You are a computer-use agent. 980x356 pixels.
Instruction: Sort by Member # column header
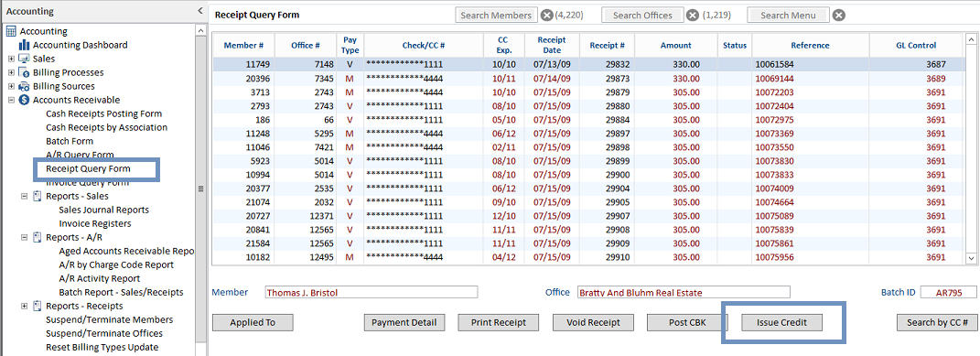tap(243, 45)
